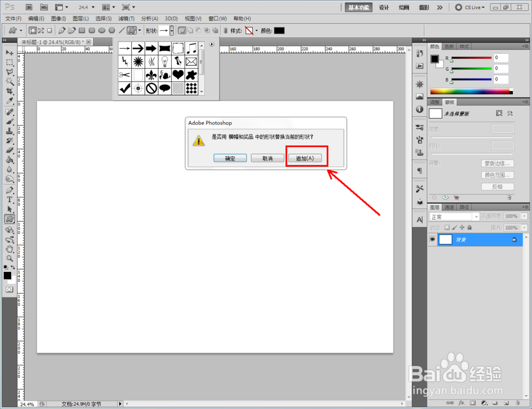Screen dimensions: 532x409
Task: Switch to 通道 channels tab
Action: tap(449, 207)
